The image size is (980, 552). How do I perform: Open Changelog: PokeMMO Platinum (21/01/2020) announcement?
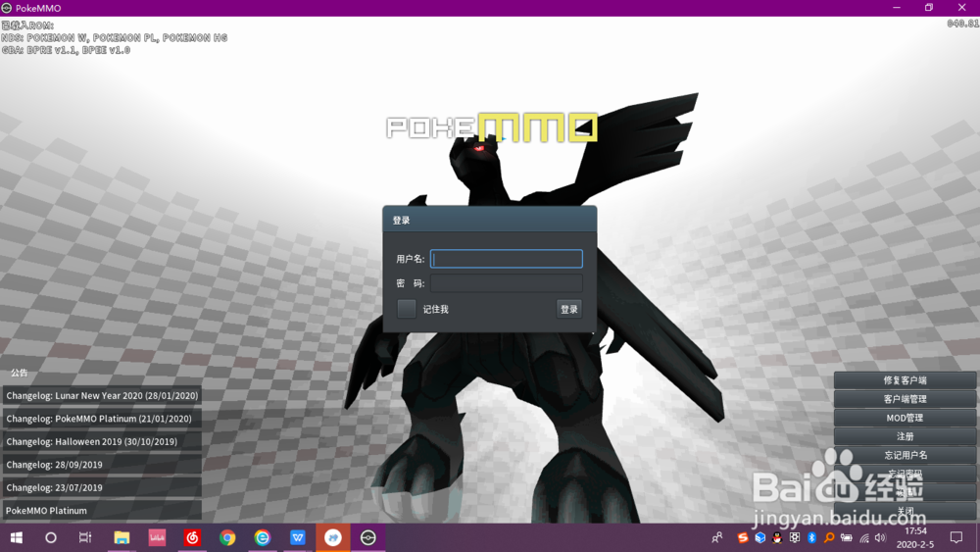coord(102,419)
